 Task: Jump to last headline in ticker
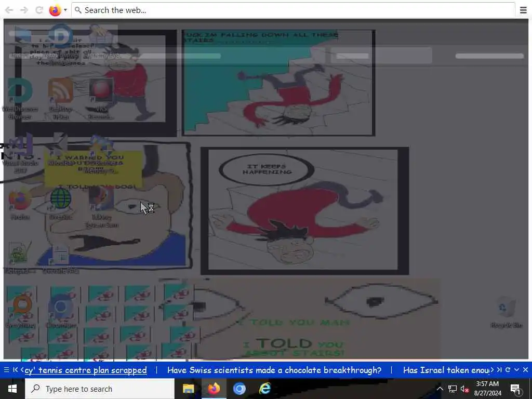(499, 370)
